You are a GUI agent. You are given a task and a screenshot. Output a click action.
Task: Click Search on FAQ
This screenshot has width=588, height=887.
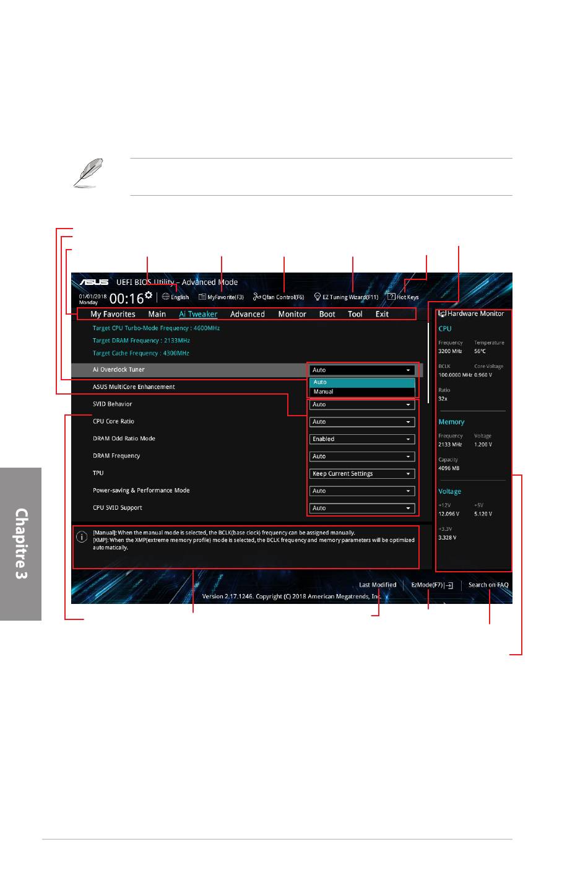click(x=488, y=585)
